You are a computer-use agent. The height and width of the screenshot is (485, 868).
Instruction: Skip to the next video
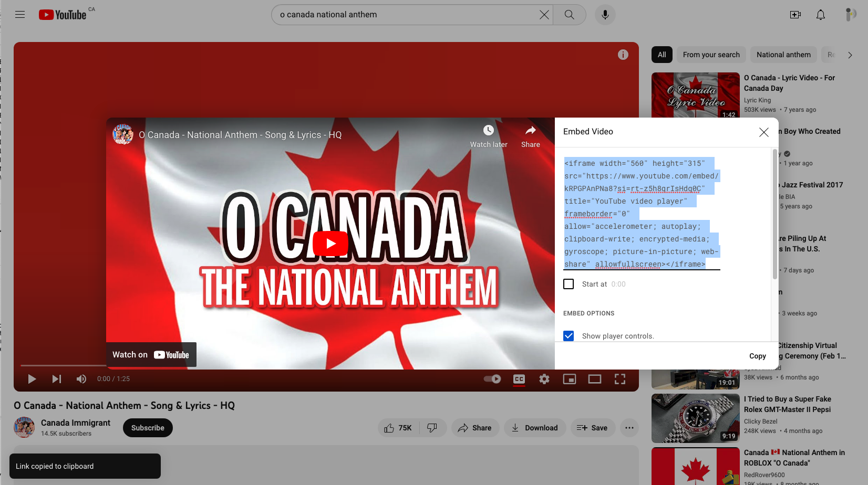57,379
